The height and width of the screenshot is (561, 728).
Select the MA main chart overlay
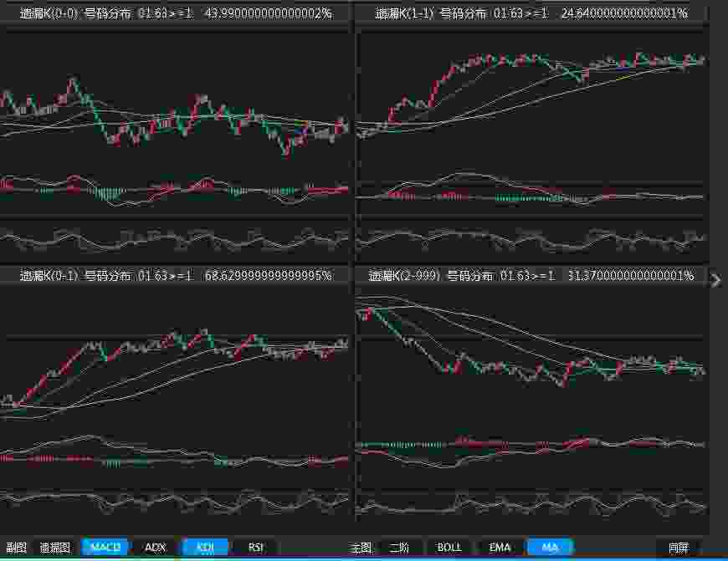click(x=550, y=548)
